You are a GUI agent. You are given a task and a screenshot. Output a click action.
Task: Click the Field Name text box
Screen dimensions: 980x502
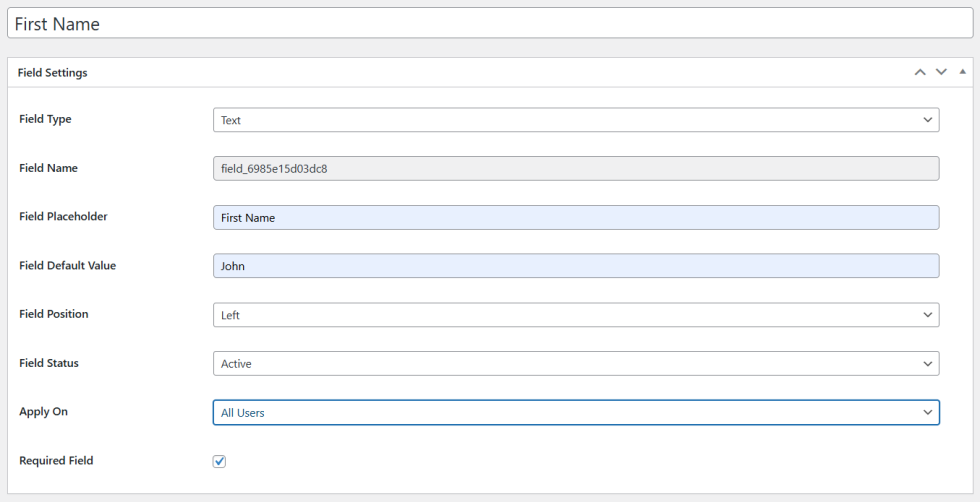[x=575, y=168]
